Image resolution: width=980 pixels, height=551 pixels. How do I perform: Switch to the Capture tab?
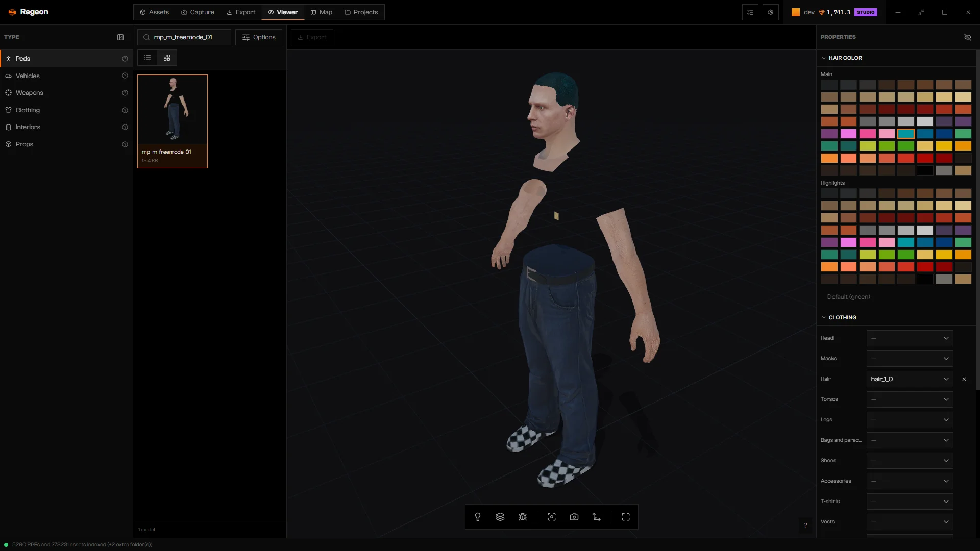click(x=198, y=12)
